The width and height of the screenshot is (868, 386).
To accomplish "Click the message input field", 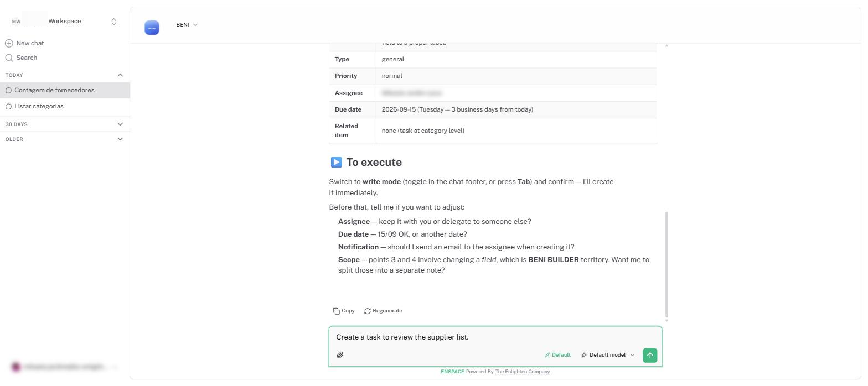I will 495,337.
